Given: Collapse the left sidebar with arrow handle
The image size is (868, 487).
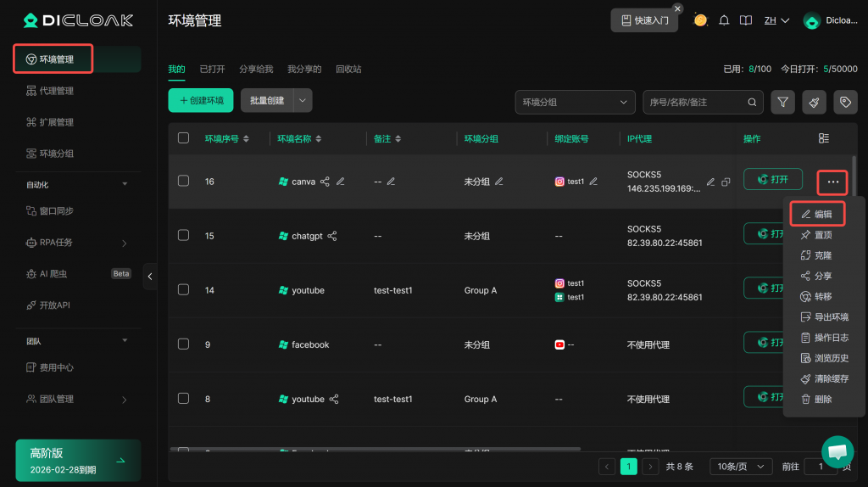Looking at the screenshot, I should pyautogui.click(x=150, y=276).
